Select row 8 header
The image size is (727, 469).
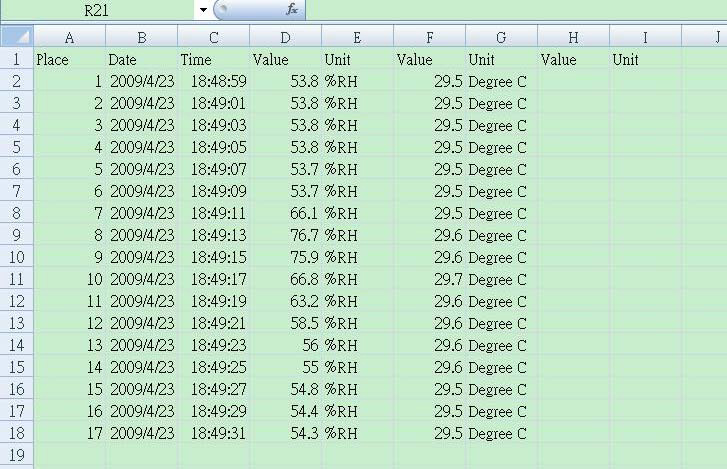point(17,213)
